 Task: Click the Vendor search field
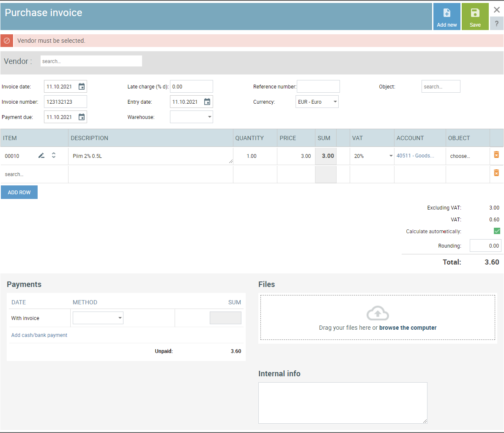coord(91,61)
